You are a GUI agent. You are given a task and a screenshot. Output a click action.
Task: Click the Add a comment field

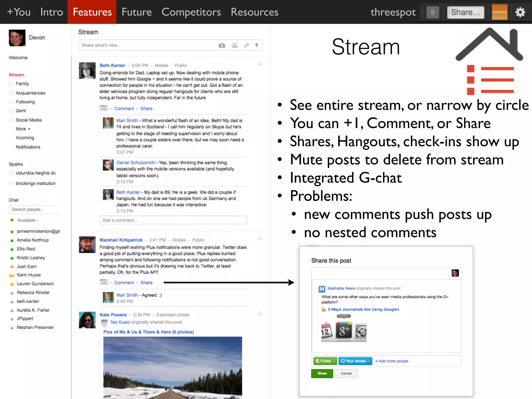173,220
